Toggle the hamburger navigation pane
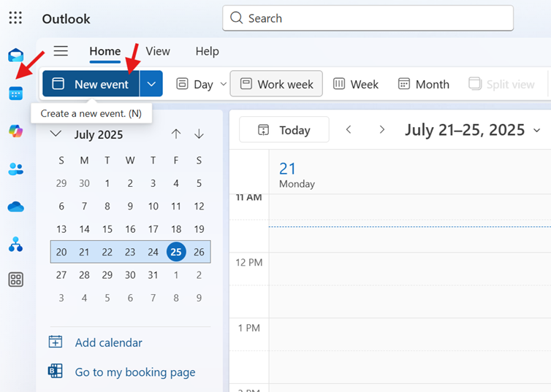Viewport: 551px width, 392px height. pos(61,51)
